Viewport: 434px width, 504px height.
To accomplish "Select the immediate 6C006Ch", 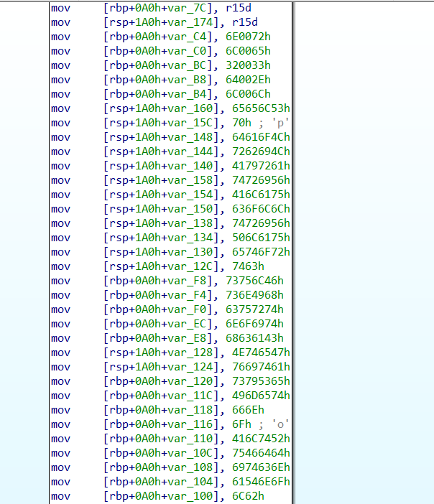I will [x=248, y=94].
